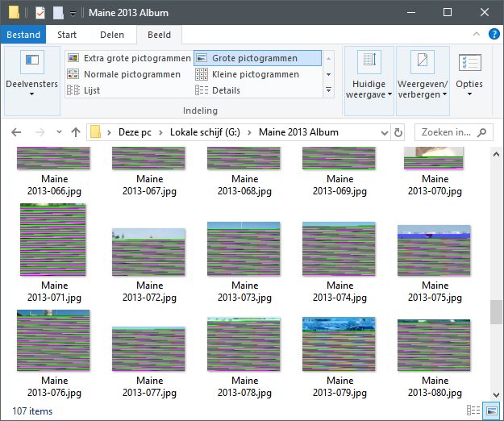
Task: Expand the layout gallery more options
Action: point(328,90)
